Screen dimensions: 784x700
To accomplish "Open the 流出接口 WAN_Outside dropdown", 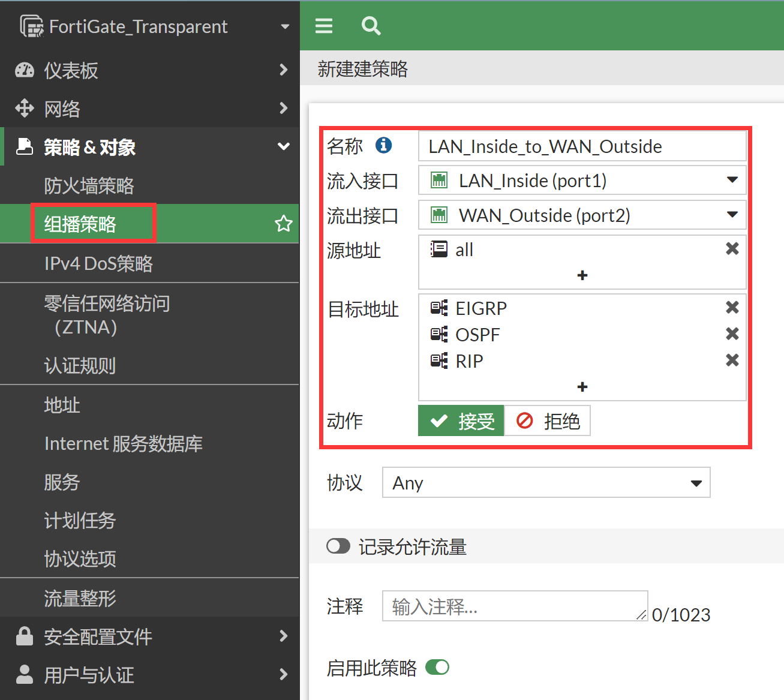I will tap(582, 215).
